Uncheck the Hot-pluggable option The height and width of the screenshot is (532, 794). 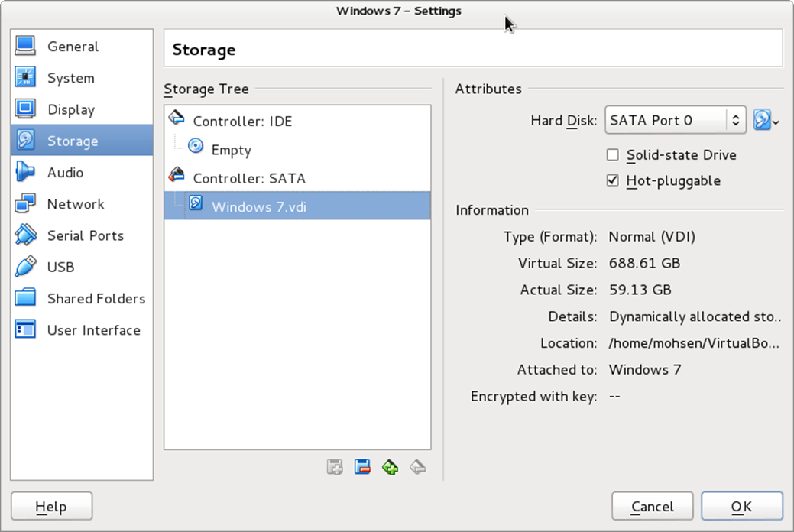click(x=613, y=181)
